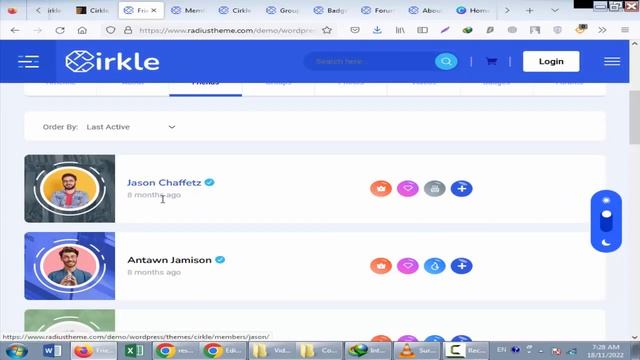Open the Firefox library icon
The height and width of the screenshot is (360, 640).
click(x=400, y=30)
